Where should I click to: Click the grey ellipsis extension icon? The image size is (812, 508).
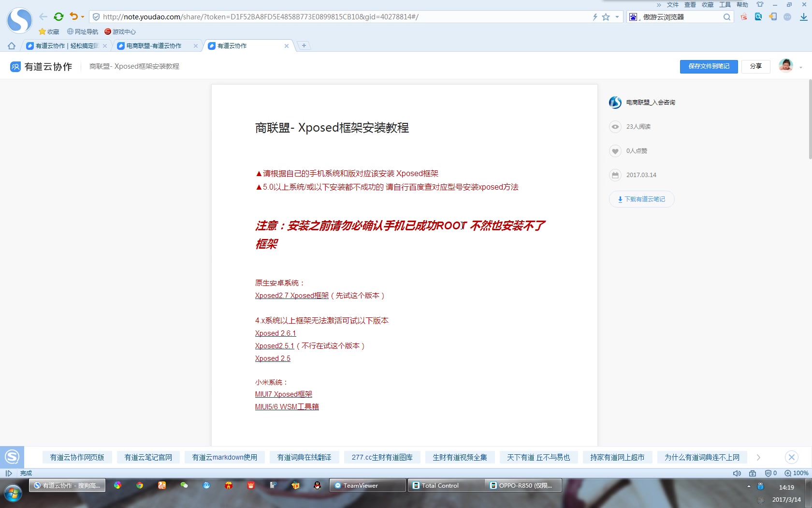point(787,17)
